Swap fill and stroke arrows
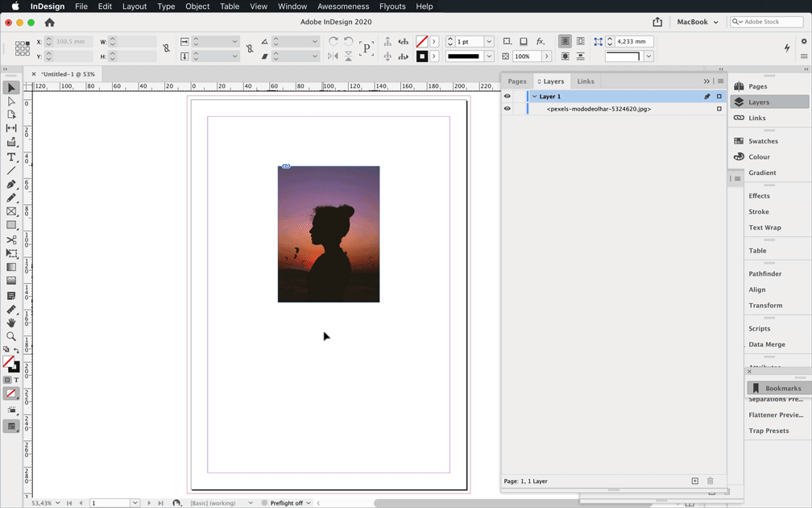 point(16,350)
